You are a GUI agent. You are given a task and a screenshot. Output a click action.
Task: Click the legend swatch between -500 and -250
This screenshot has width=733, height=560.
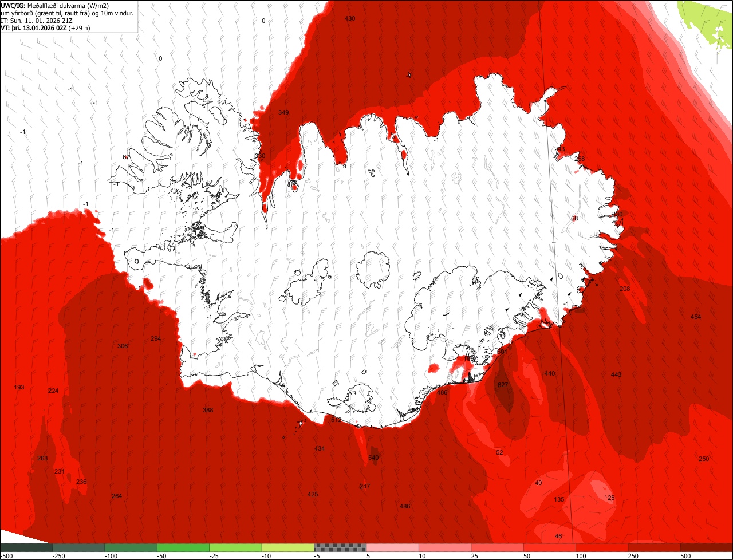[26, 547]
